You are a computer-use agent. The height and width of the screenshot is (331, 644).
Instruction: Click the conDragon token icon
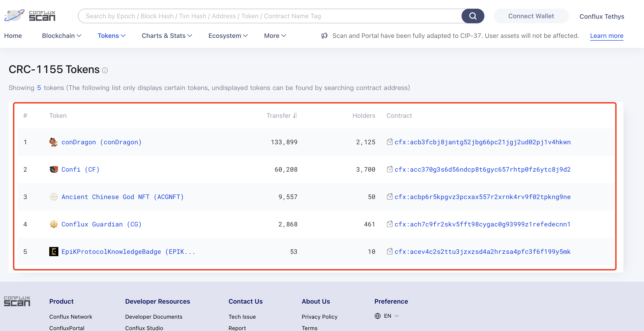[54, 142]
